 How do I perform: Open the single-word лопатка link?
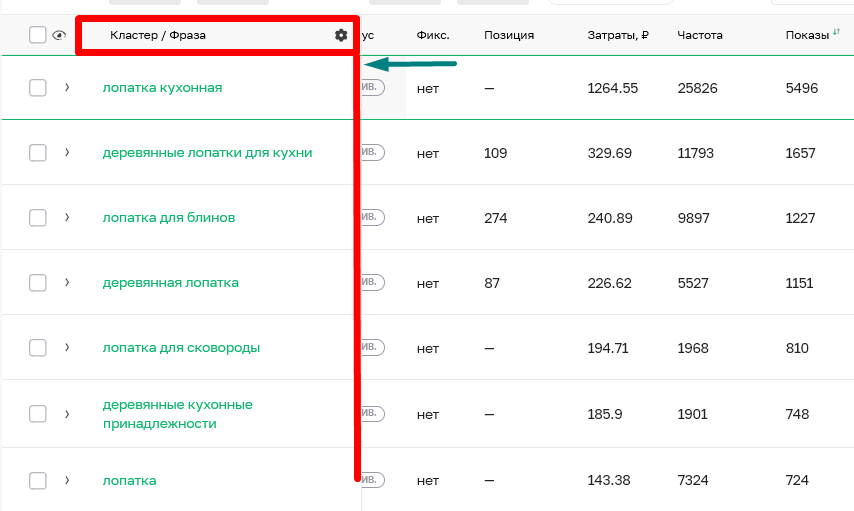pos(130,480)
